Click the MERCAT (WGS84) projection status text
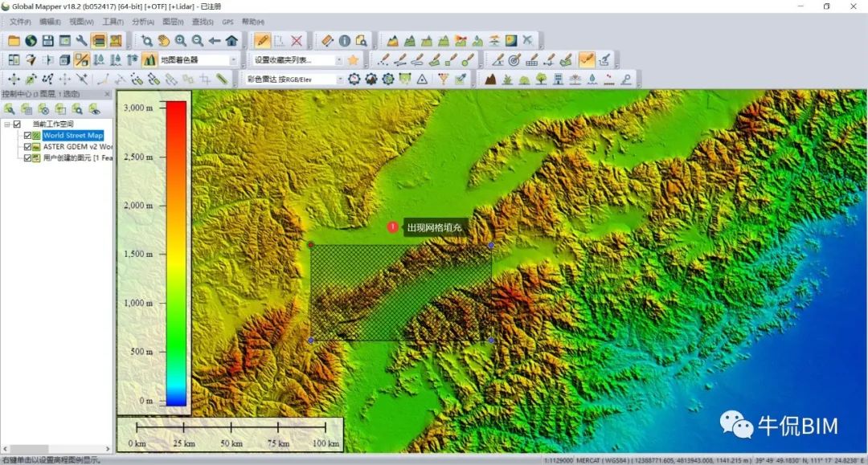The image size is (868, 465). [602, 460]
